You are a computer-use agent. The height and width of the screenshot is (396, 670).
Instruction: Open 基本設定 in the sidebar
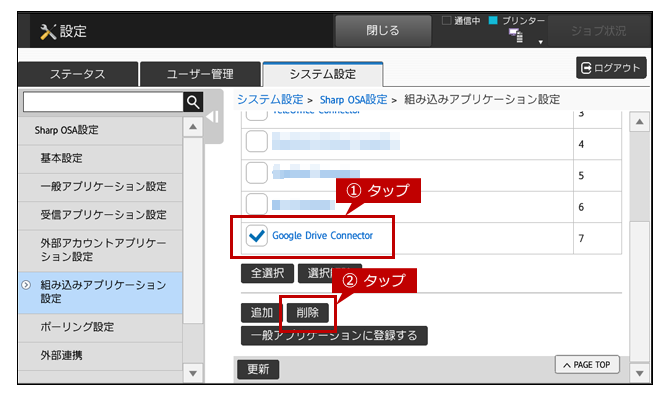coord(101,158)
